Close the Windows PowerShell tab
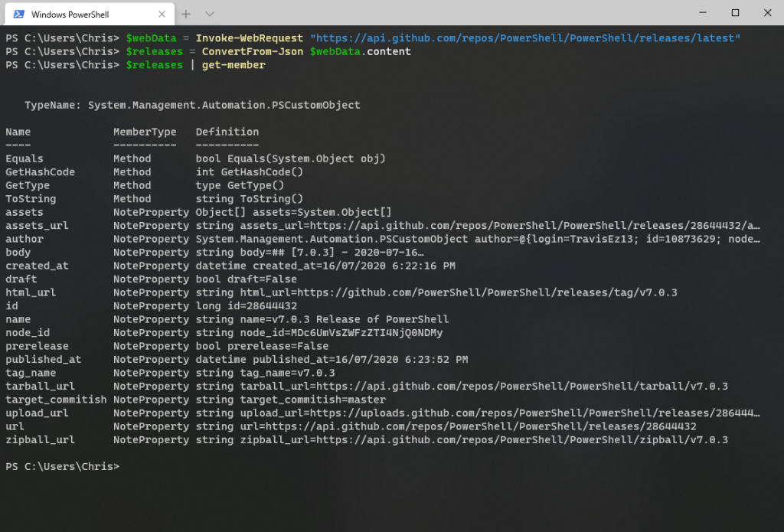Image resolution: width=784 pixels, height=532 pixels. 161,13
